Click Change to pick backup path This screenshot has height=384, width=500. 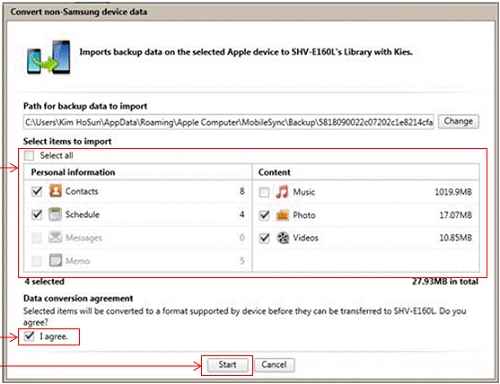tap(458, 121)
